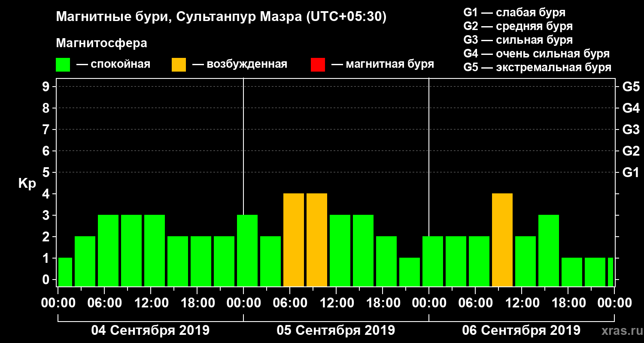Click the lone orange Kp 4 bar on 06 Сентября
Viewport: 644px width, 343px height.
click(x=502, y=240)
